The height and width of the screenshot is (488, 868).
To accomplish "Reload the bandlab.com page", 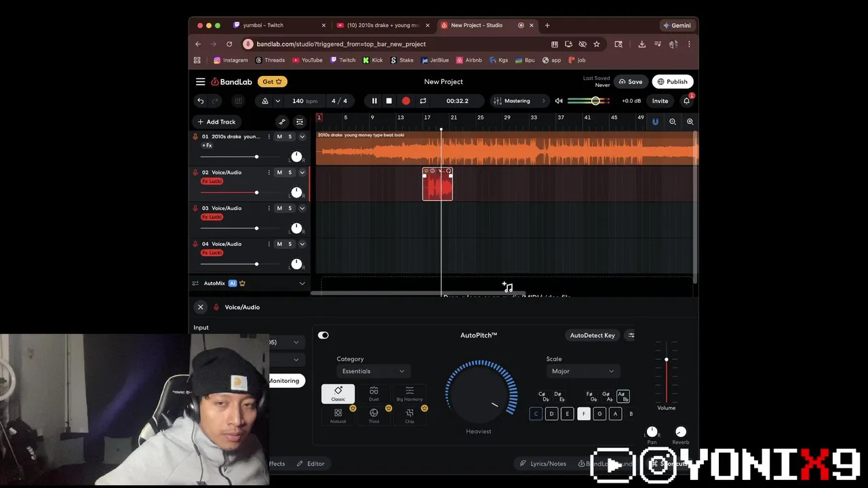I will point(229,44).
